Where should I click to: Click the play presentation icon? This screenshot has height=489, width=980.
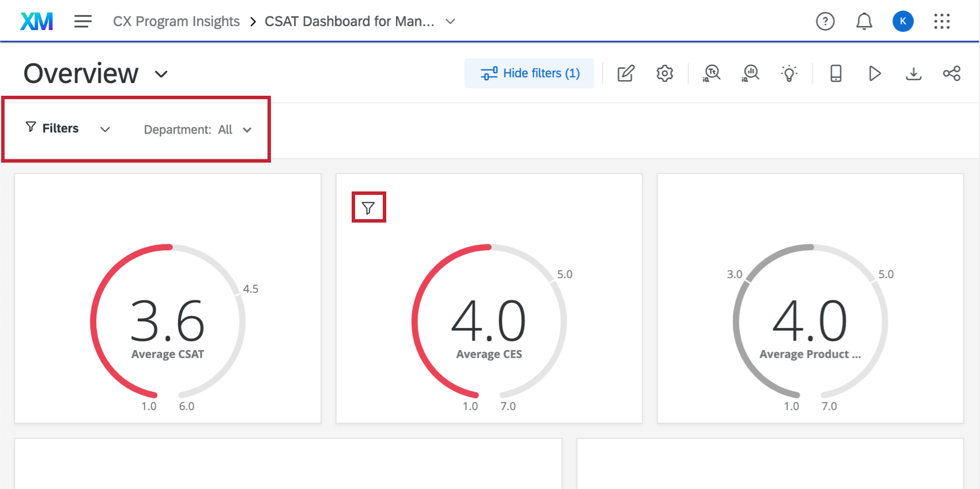(875, 73)
